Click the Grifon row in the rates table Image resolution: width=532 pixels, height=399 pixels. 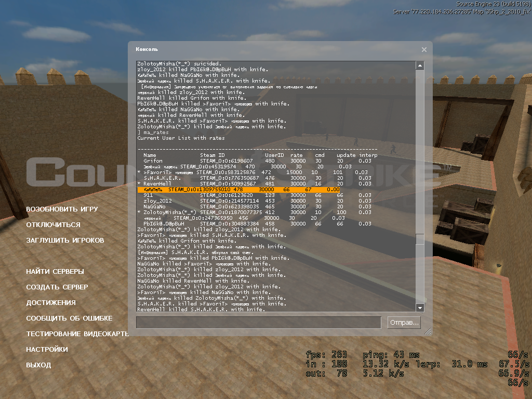click(258, 161)
